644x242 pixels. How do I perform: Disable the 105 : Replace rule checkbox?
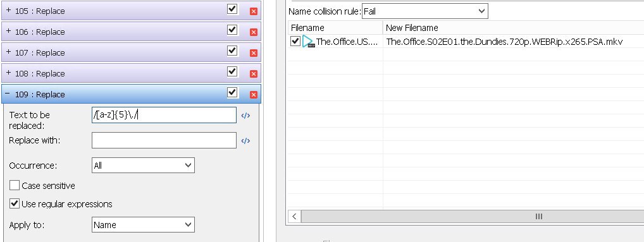232,9
